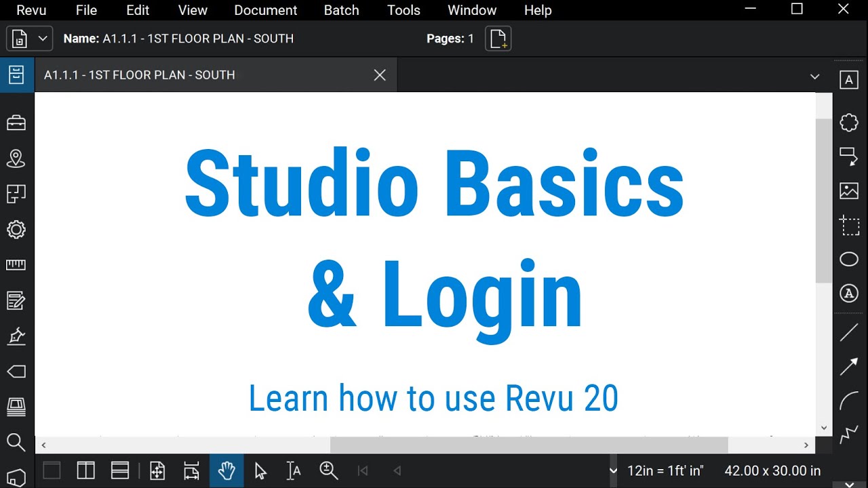Open the Measurements ruler panel
868x488 pixels.
pos(16,264)
